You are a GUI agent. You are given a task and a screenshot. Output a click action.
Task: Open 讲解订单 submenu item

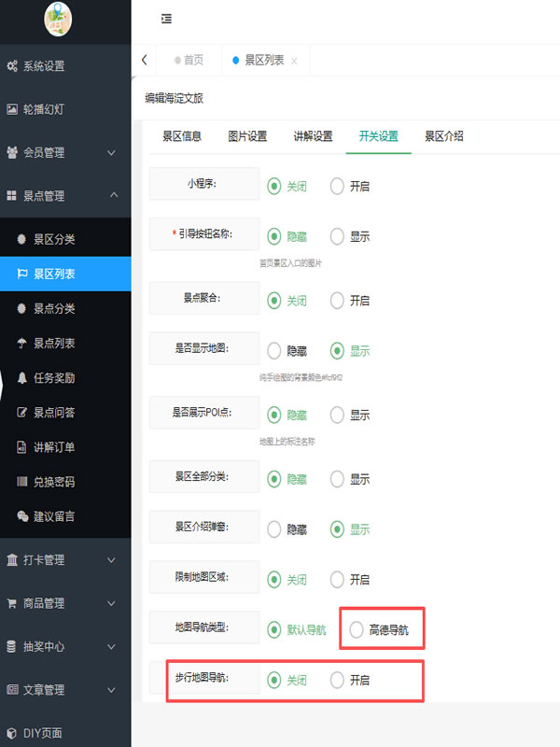65,447
